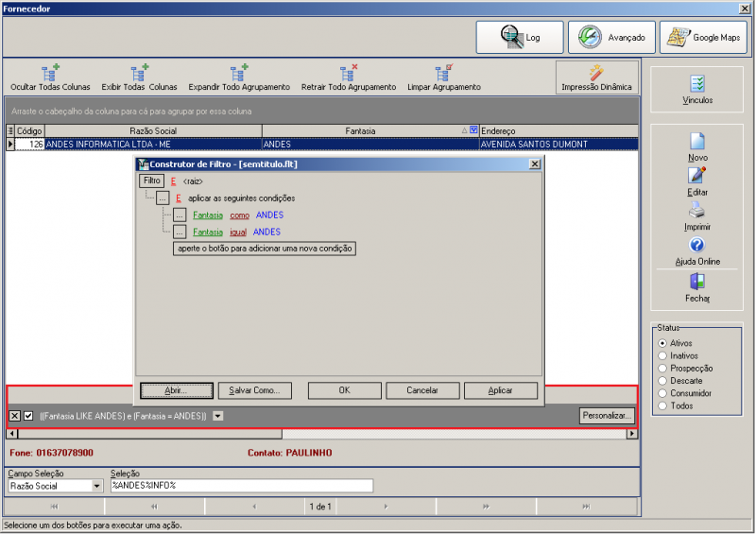The height and width of the screenshot is (534, 756).
Task: Jump back a page of records
Action: pyautogui.click(x=154, y=507)
